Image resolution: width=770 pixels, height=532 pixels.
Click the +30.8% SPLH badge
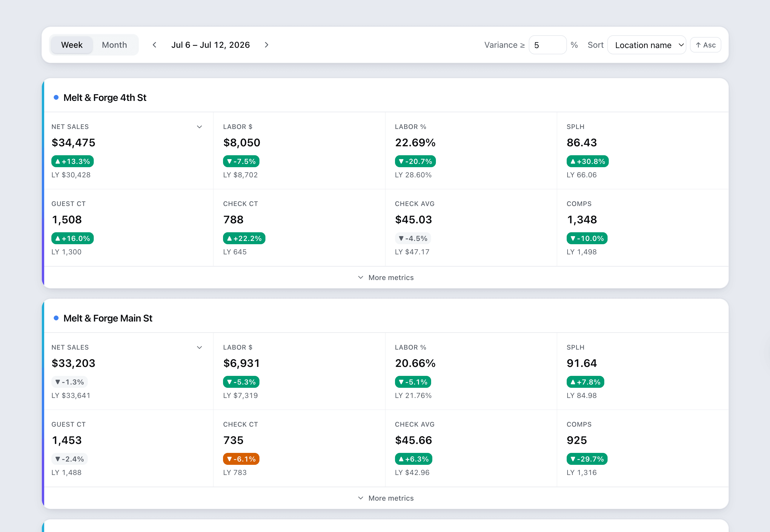pyautogui.click(x=587, y=161)
